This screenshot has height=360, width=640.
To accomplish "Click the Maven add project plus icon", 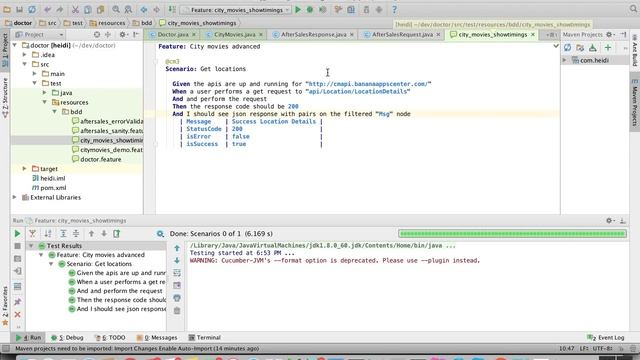I will 608,48.
